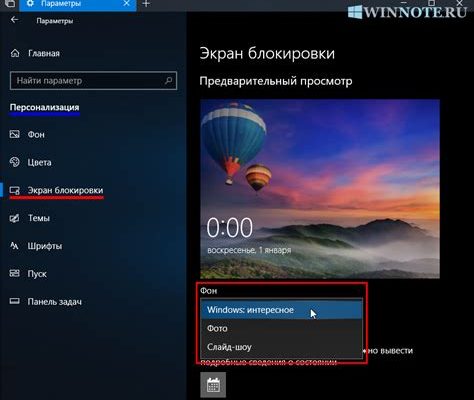Click the Персонализация section heading
474x400 pixels.
tap(44, 107)
